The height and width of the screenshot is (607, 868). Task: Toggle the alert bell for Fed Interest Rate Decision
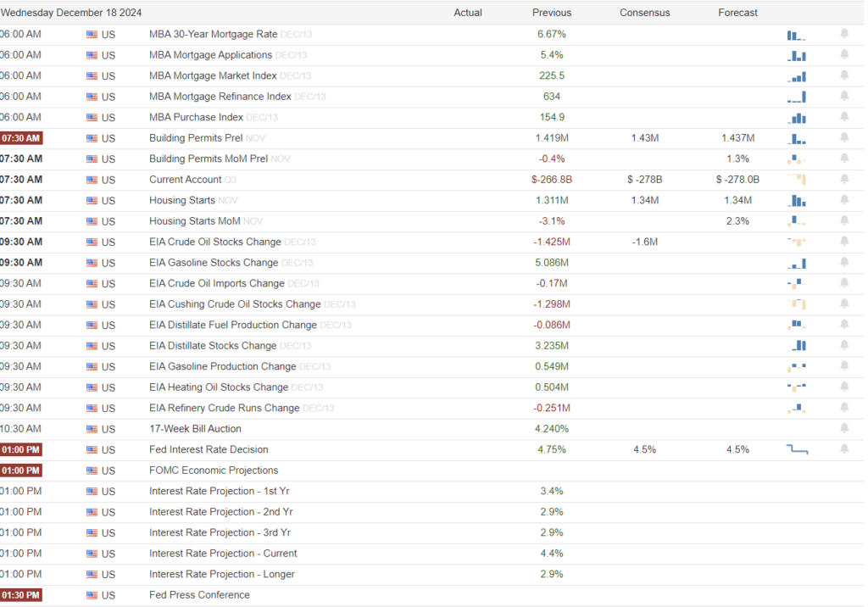[843, 449]
